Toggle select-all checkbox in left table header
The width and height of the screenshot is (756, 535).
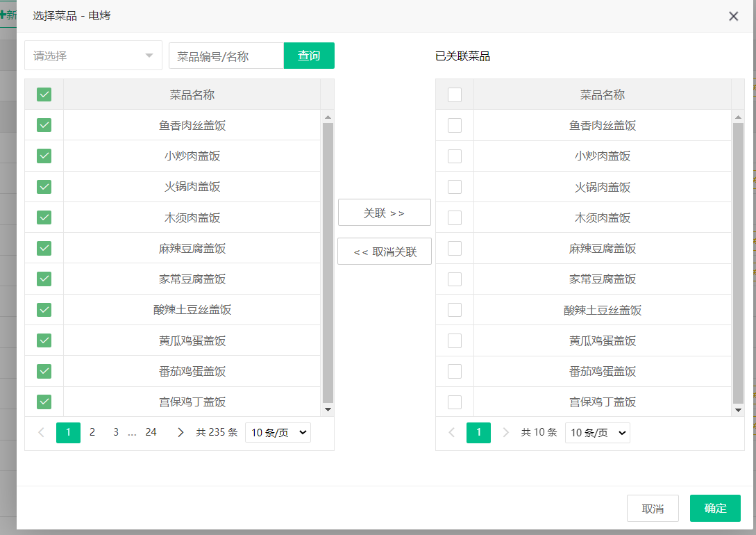coord(44,94)
